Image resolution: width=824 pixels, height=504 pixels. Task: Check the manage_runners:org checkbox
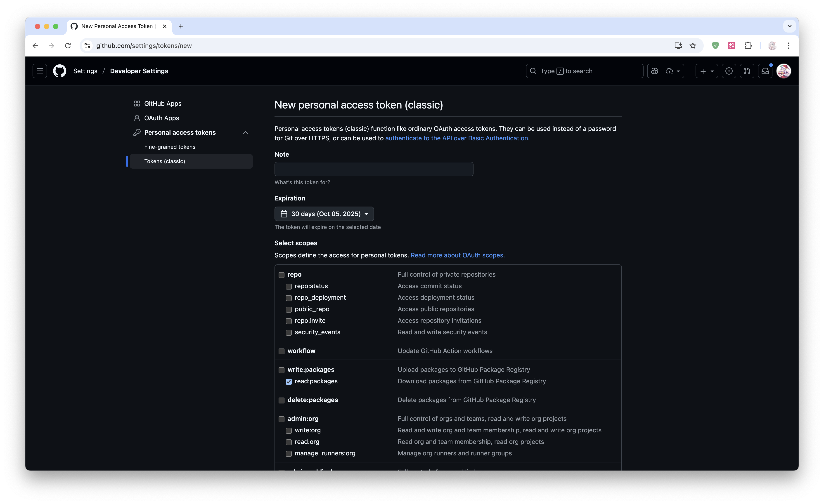289,454
